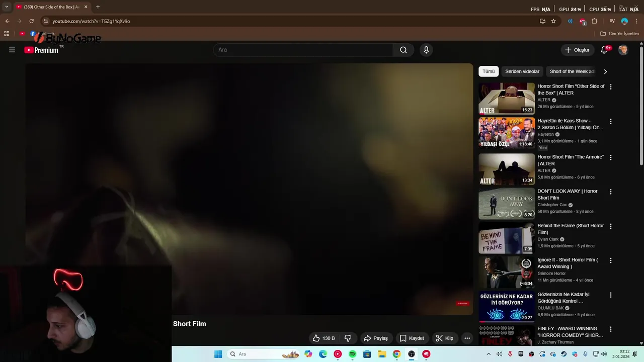Screen dimensions: 644x362
Task: Open "Other Side of the Box" 15:23 thumbnail
Action: (507, 99)
